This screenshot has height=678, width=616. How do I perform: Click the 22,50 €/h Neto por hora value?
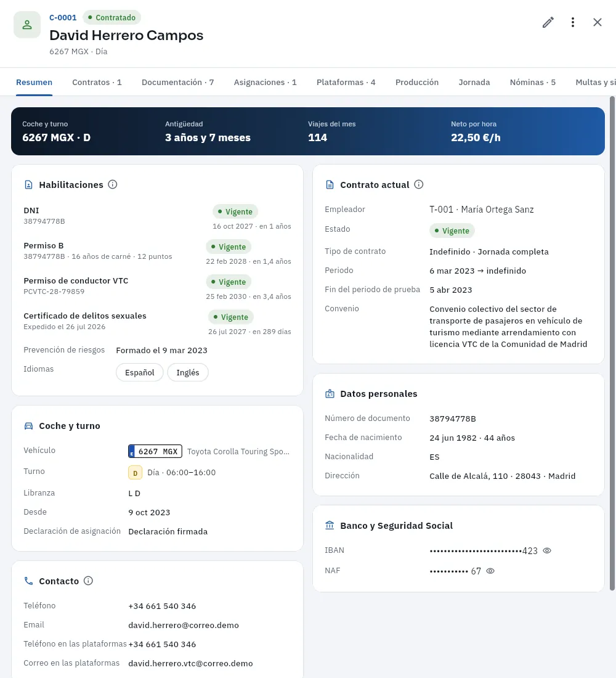pos(476,137)
